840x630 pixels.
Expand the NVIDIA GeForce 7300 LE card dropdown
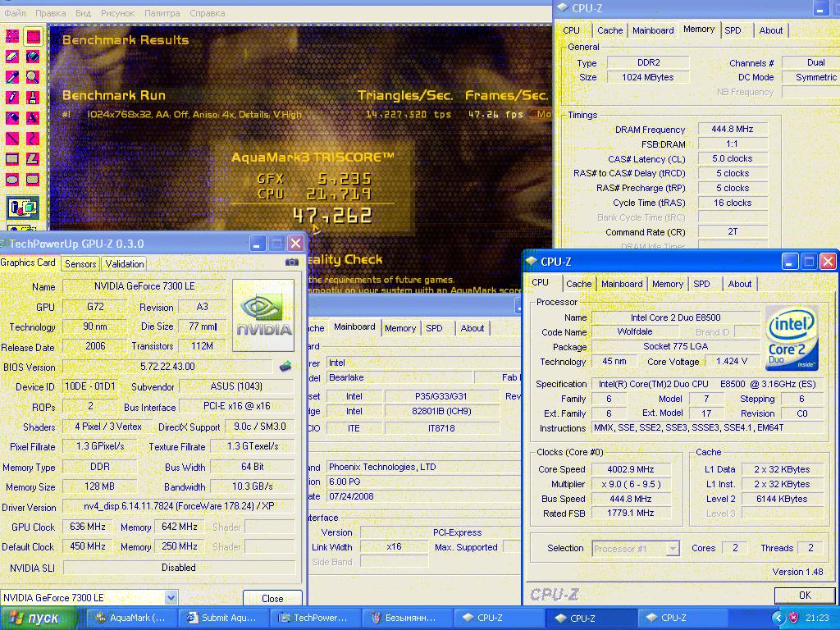[x=171, y=597]
